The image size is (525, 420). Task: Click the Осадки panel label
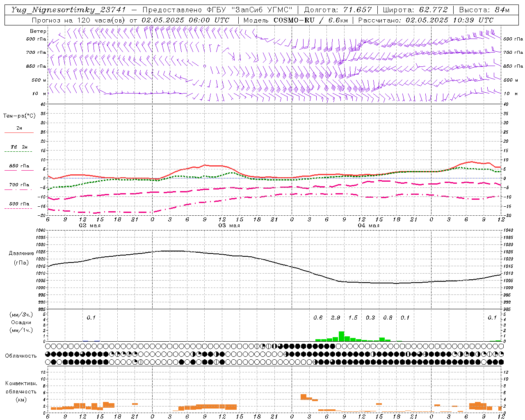coord(21,322)
